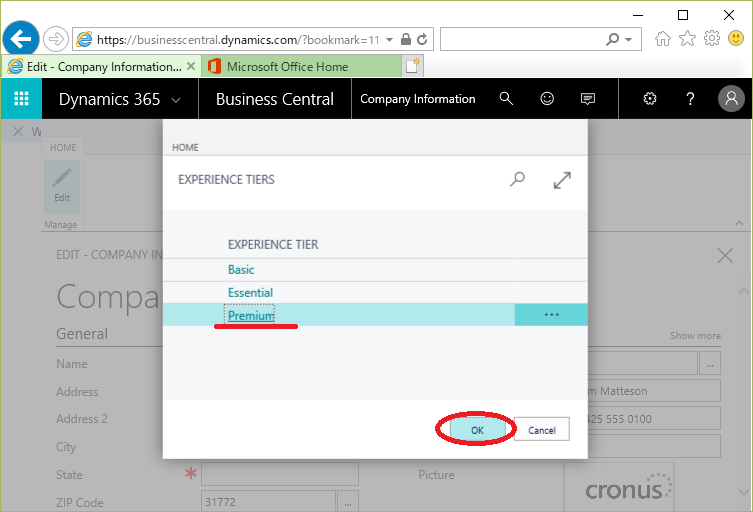Click the browser forward arrow
The image size is (753, 512).
tap(56, 39)
